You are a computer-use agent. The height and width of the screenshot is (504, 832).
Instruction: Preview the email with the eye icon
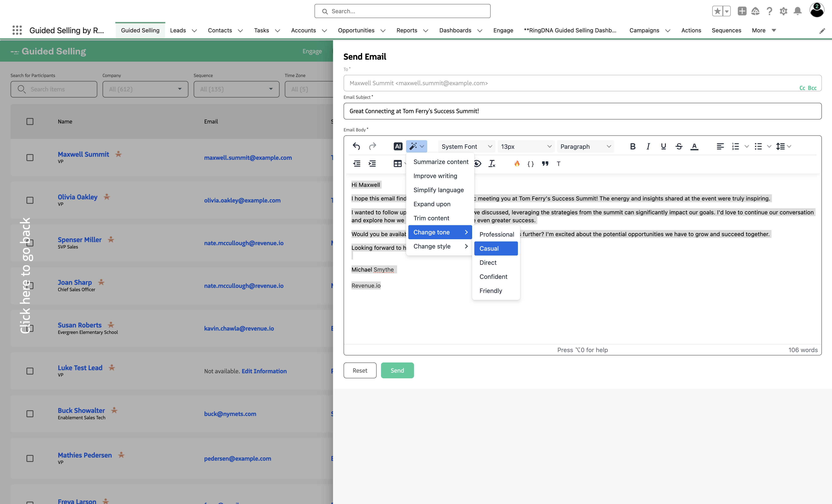(x=477, y=163)
